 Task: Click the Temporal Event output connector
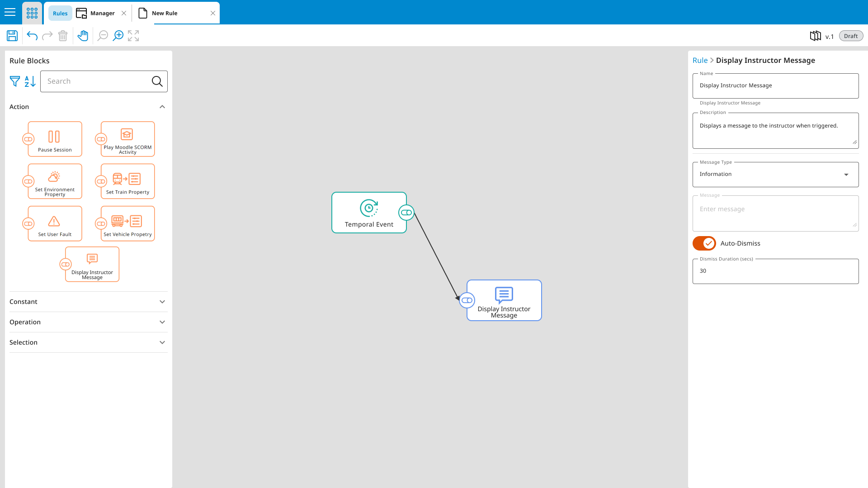click(x=406, y=213)
